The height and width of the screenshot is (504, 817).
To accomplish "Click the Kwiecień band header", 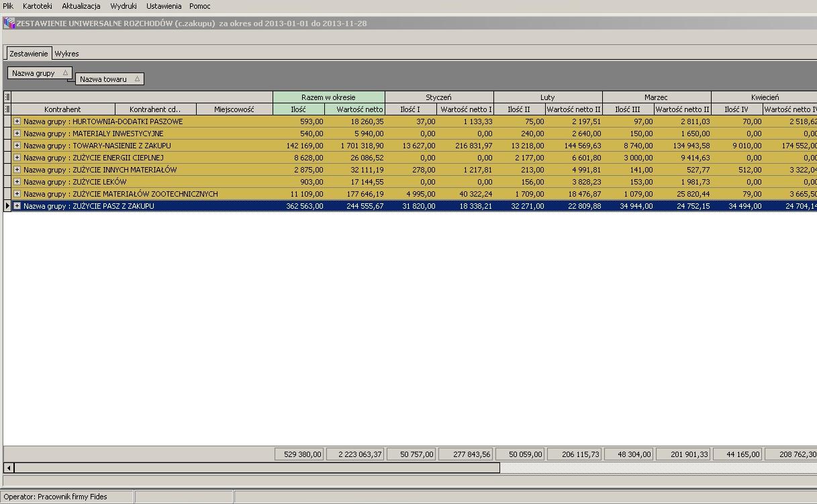I will 764,97.
